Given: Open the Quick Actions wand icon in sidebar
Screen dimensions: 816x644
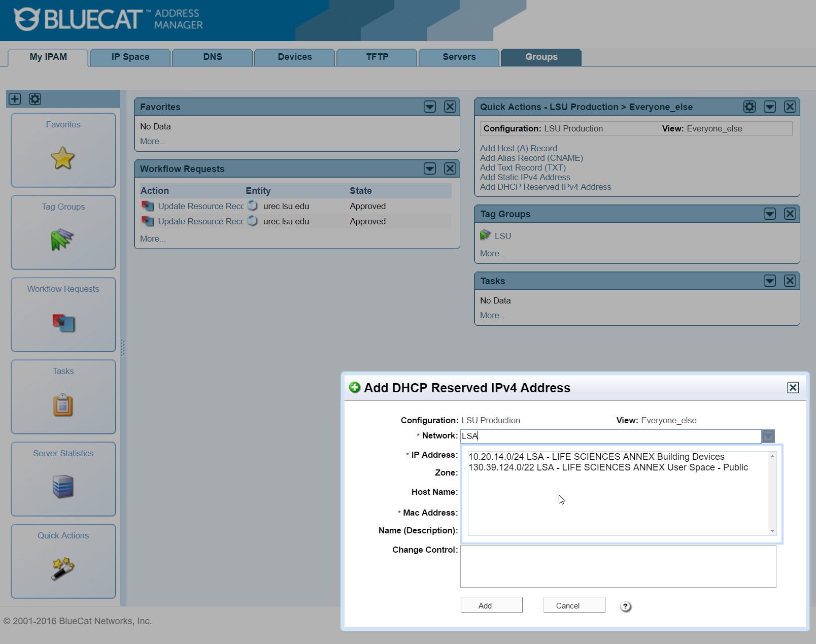Looking at the screenshot, I should (x=63, y=568).
